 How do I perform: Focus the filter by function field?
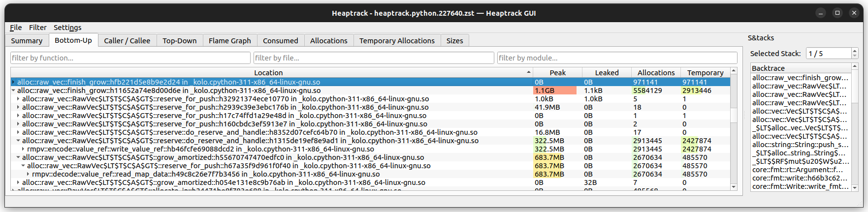(130, 58)
